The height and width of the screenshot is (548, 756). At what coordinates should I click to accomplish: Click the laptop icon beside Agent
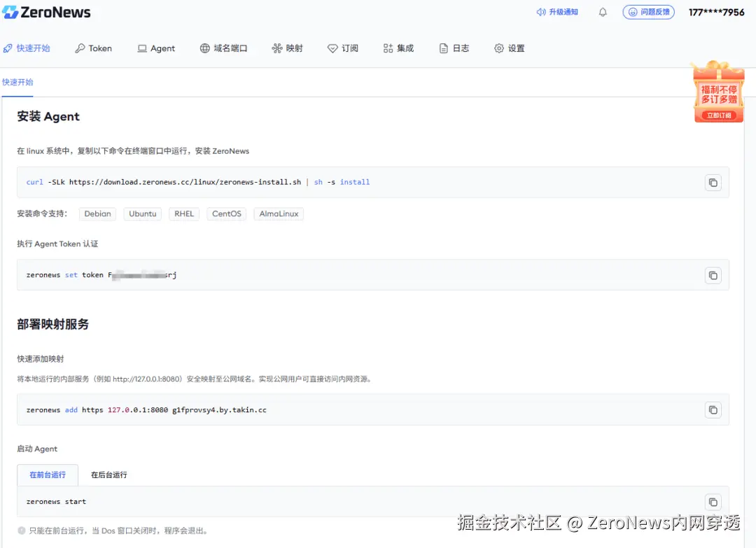142,48
